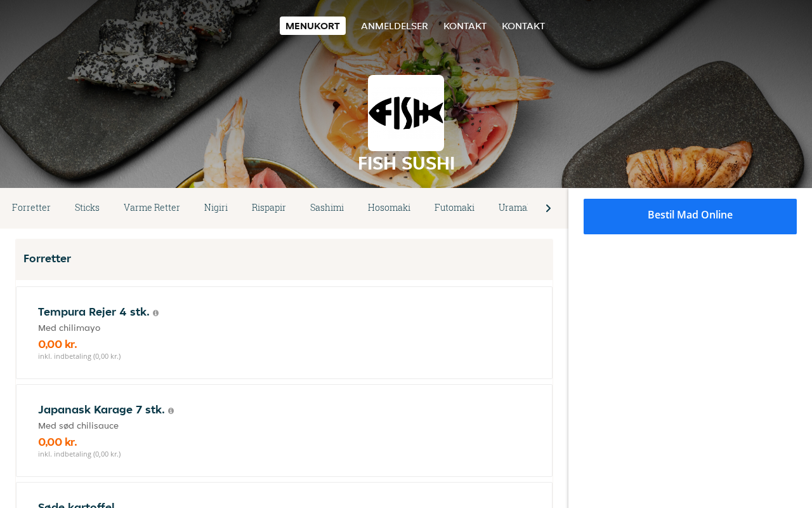The width and height of the screenshot is (812, 508).
Task: Select Nigiri category
Action: click(216, 208)
